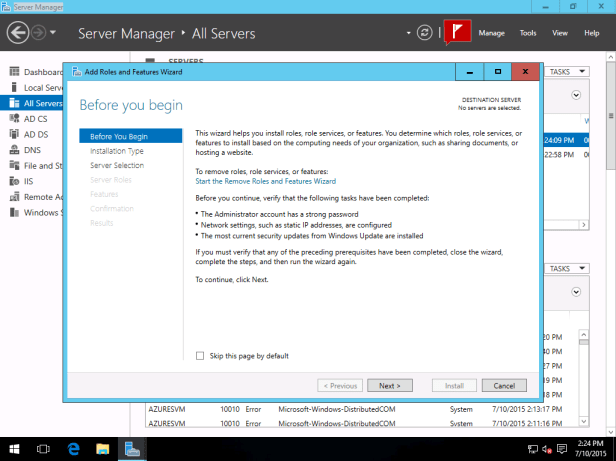The width and height of the screenshot is (616, 461).
Task: Click the taskbar search magnifier icon
Action: point(45,449)
